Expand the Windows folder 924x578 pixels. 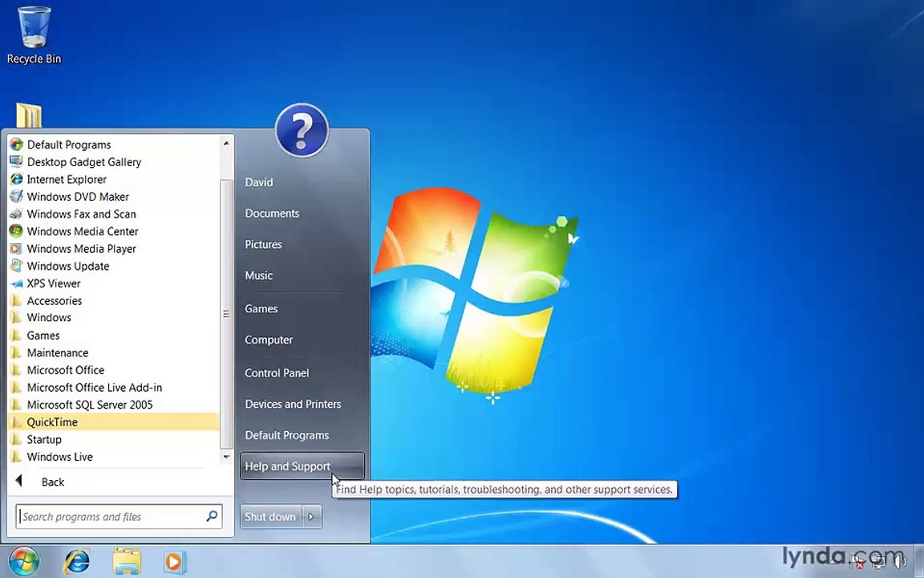(x=113, y=318)
